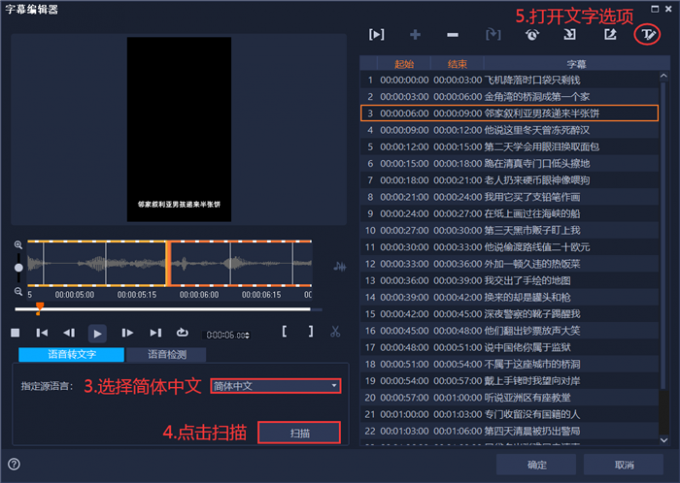680x483 pixels.
Task: Select subtitle row 10 第三天黑市贩子盯上我
Action: (x=509, y=231)
